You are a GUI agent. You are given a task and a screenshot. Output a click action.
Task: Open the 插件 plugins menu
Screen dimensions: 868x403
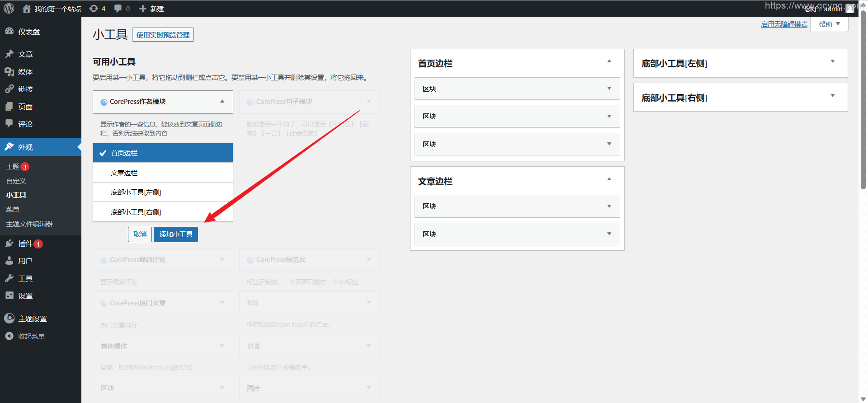click(x=25, y=244)
